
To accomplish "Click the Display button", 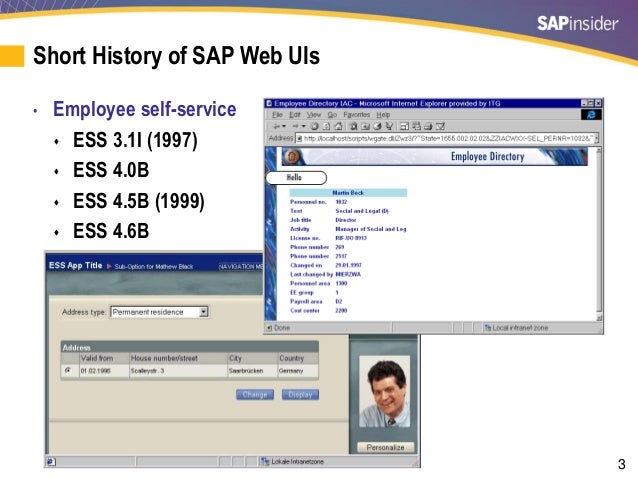I will pyautogui.click(x=300, y=394).
